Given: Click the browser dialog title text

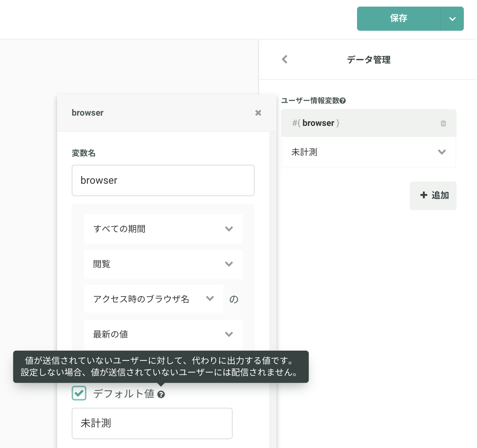Looking at the screenshot, I should (87, 113).
